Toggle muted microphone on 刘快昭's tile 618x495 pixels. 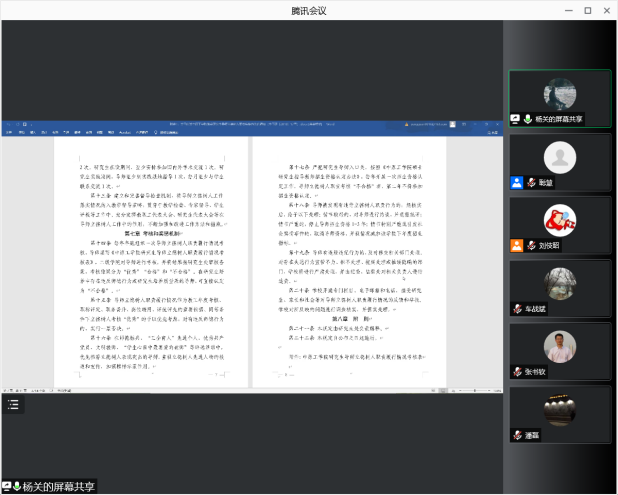coord(528,245)
